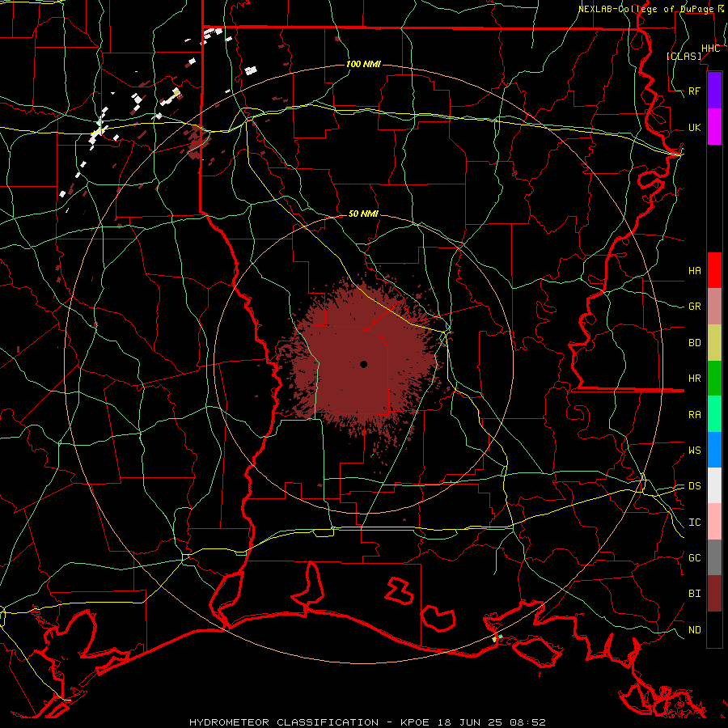Select the BD yellow legend swatch
Image resolution: width=728 pixels, height=728 pixels.
714,343
